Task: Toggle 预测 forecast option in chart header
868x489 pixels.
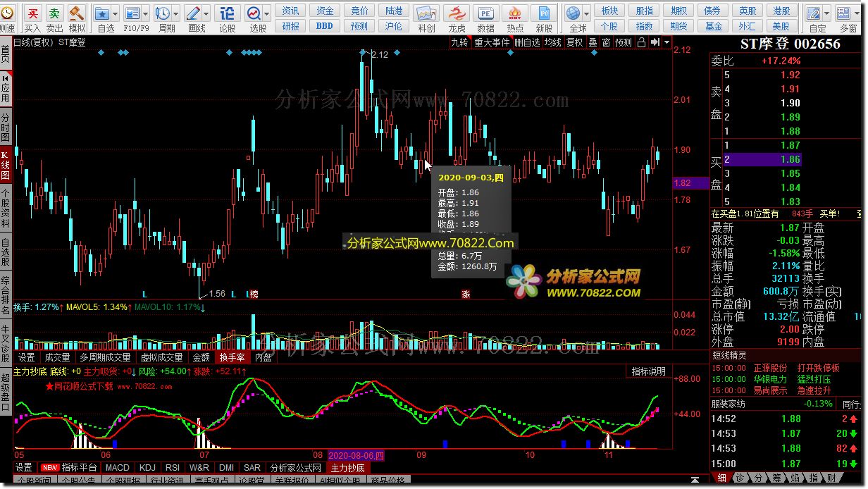Action: (624, 42)
